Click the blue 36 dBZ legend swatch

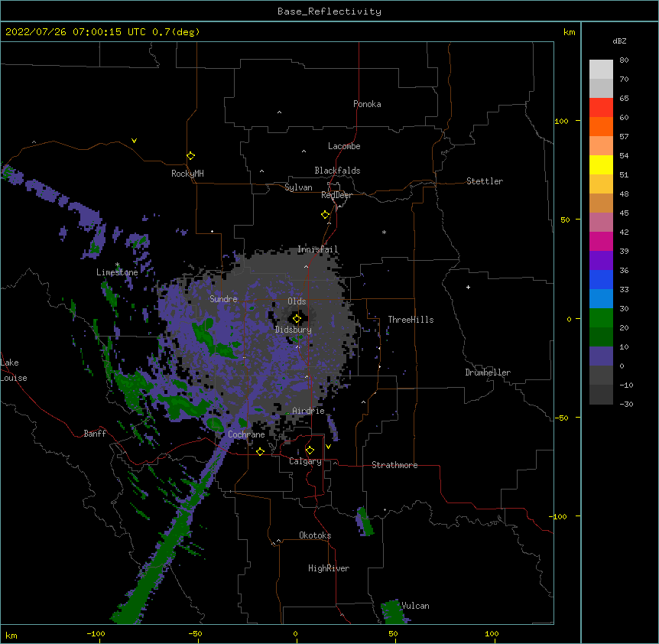click(601, 279)
